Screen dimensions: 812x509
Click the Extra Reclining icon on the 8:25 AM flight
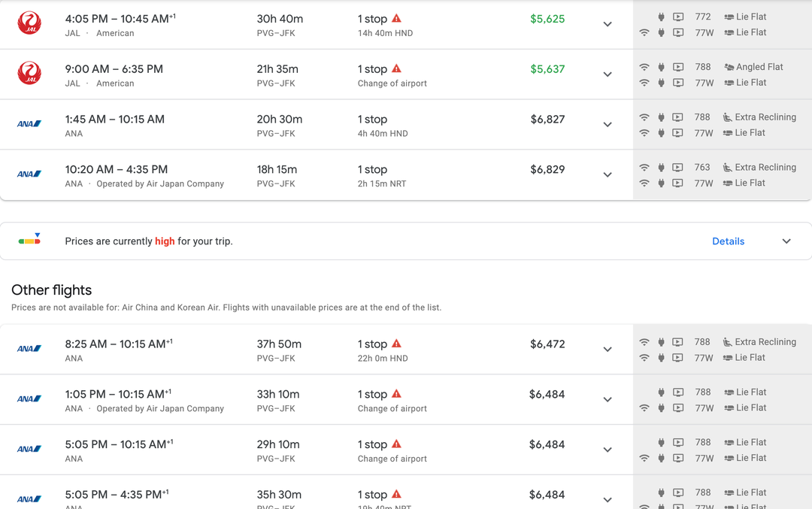(x=726, y=341)
